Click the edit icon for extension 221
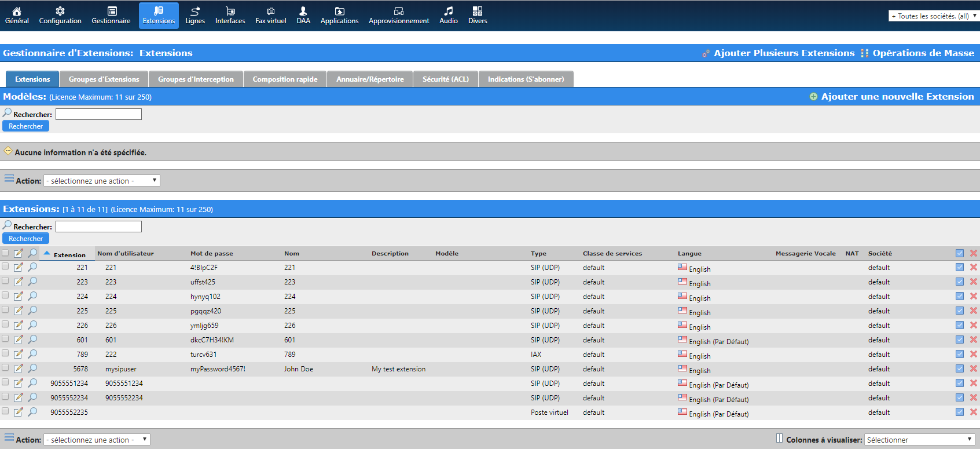 (19, 267)
